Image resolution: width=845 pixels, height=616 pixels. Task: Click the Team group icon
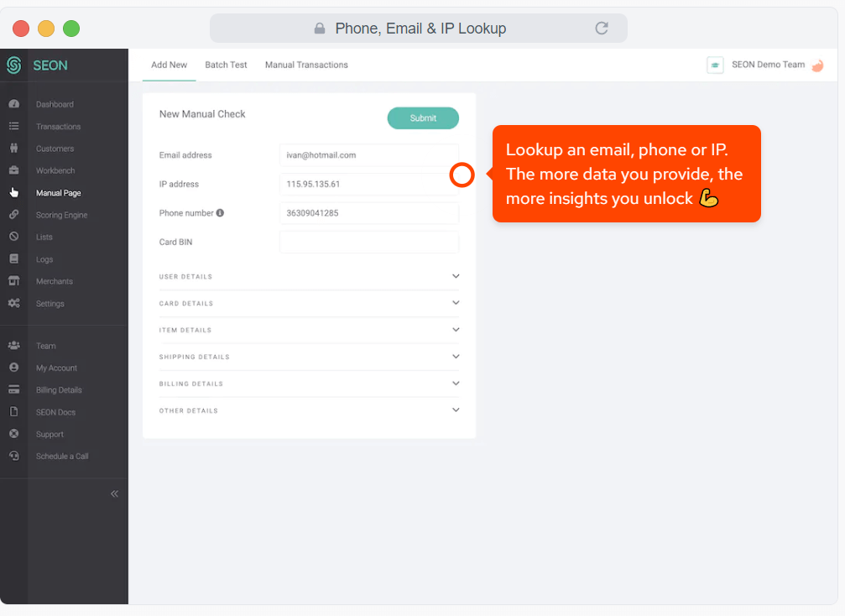pyautogui.click(x=14, y=346)
